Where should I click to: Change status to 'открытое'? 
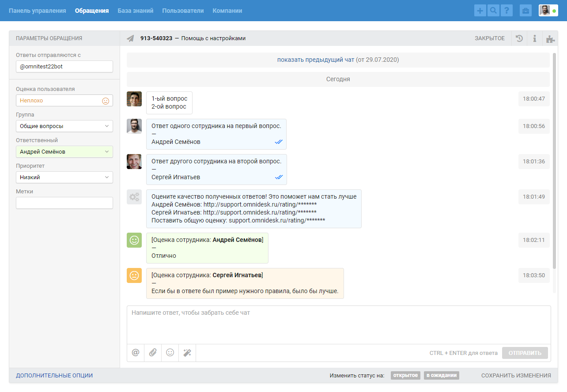(x=405, y=376)
